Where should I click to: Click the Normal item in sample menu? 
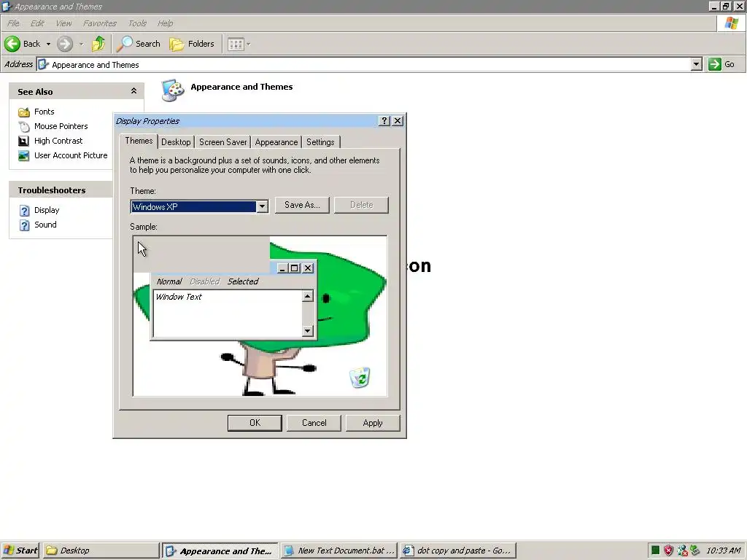click(169, 281)
